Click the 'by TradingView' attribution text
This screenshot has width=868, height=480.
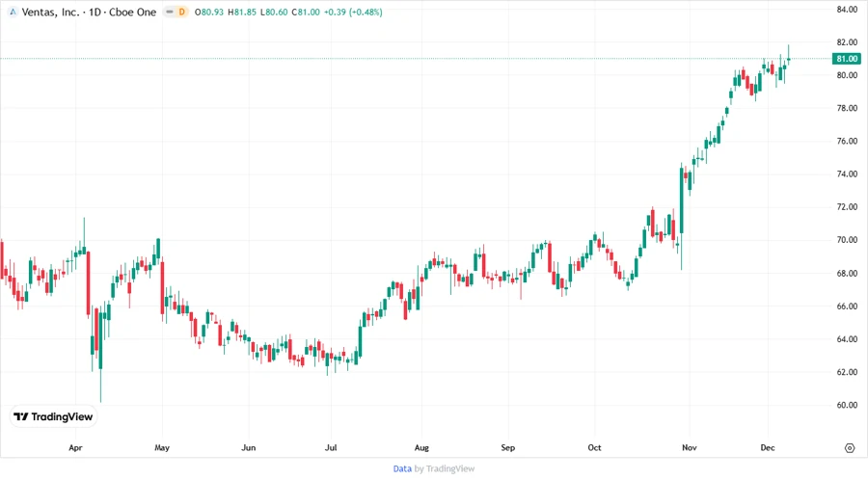(445, 469)
